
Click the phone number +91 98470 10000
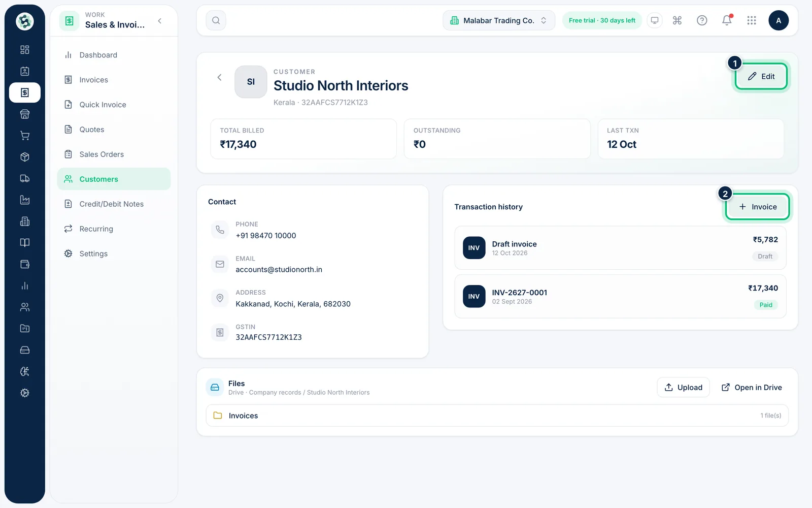click(x=265, y=236)
